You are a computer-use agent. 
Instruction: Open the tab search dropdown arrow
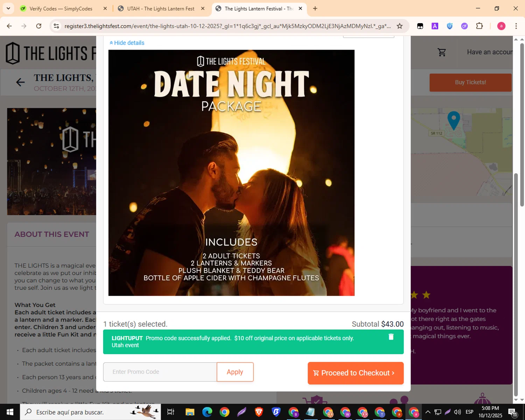(x=8, y=8)
